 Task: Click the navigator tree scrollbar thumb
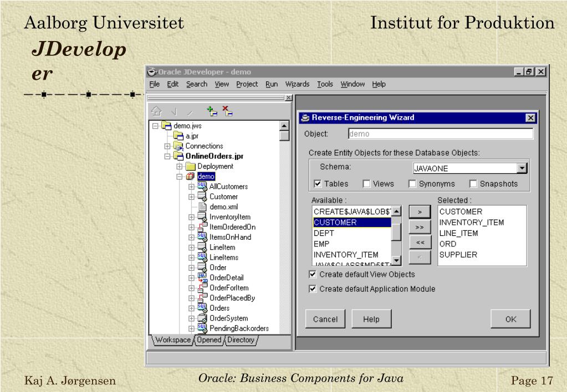(284, 136)
